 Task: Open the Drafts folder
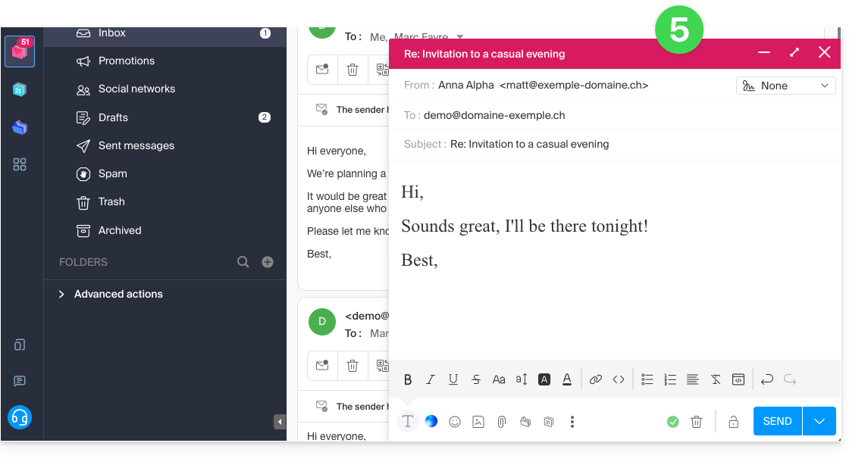tap(165, 117)
